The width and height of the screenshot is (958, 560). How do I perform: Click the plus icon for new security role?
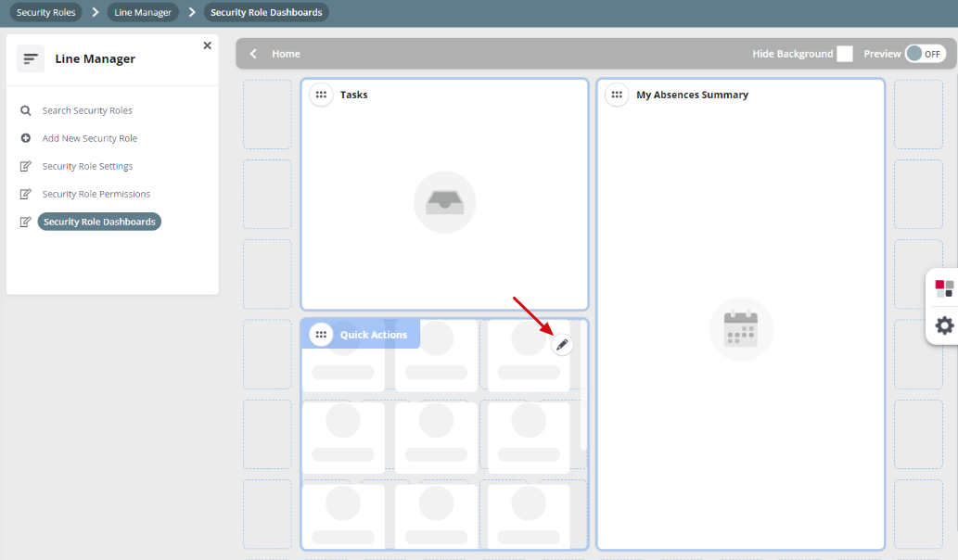coord(26,139)
